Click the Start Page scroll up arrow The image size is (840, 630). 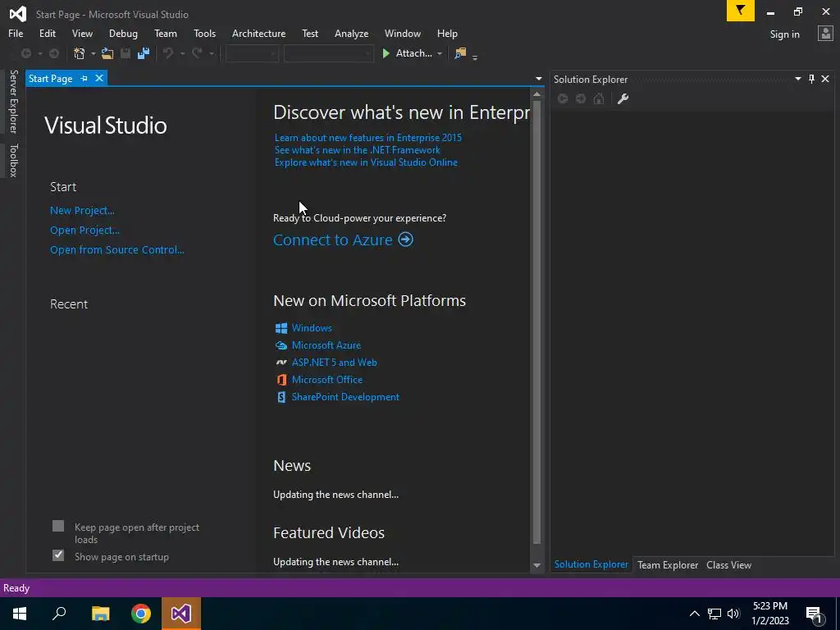(536, 94)
